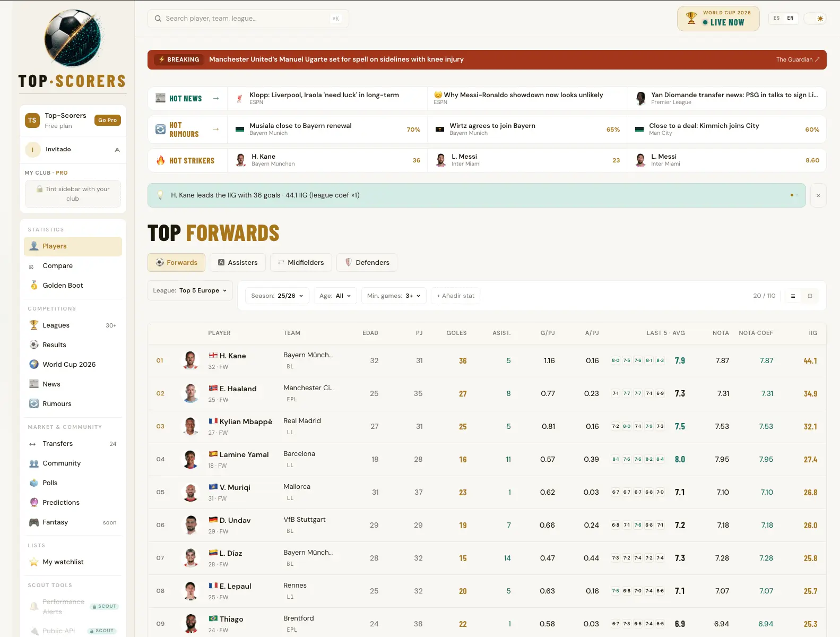Click Kylian Mbappé player name
The height and width of the screenshot is (637, 840).
tap(246, 421)
